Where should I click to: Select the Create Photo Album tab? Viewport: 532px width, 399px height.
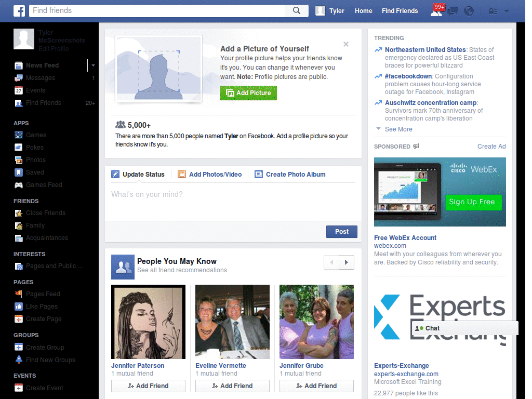[290, 175]
